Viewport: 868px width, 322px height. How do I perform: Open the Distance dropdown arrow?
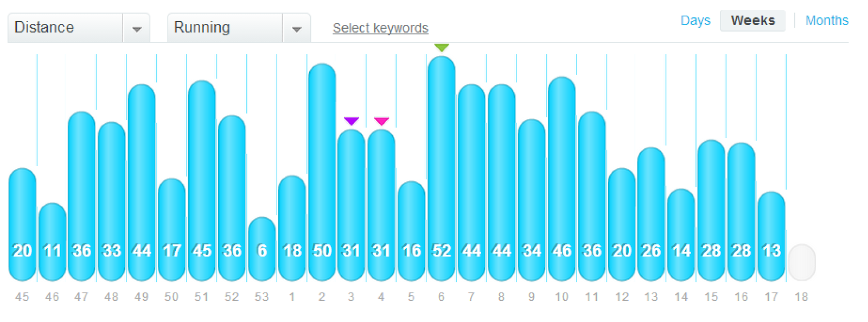click(137, 28)
